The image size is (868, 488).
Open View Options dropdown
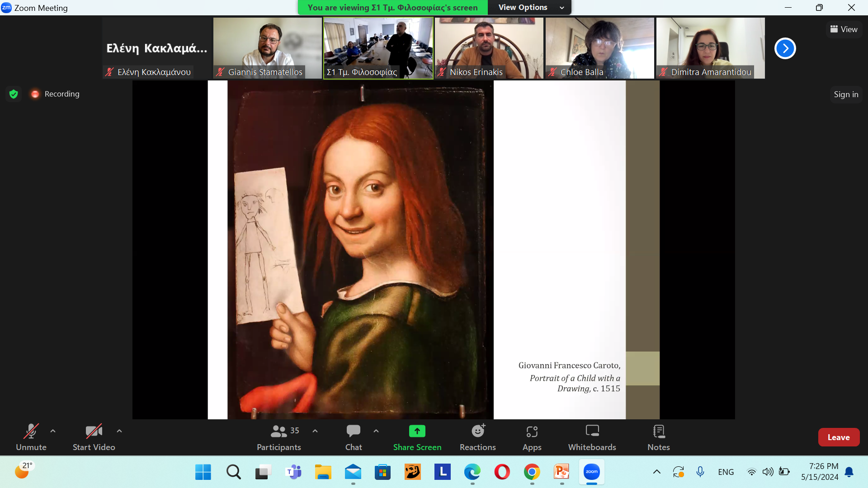point(531,7)
